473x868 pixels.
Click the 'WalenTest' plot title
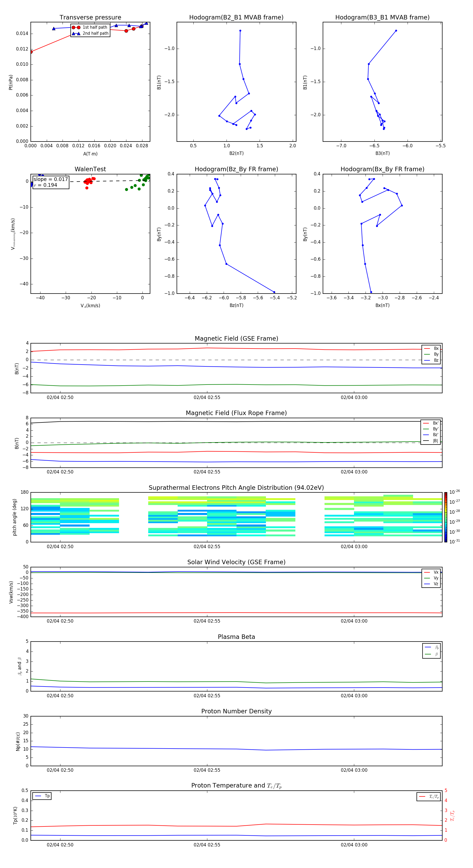point(90,169)
